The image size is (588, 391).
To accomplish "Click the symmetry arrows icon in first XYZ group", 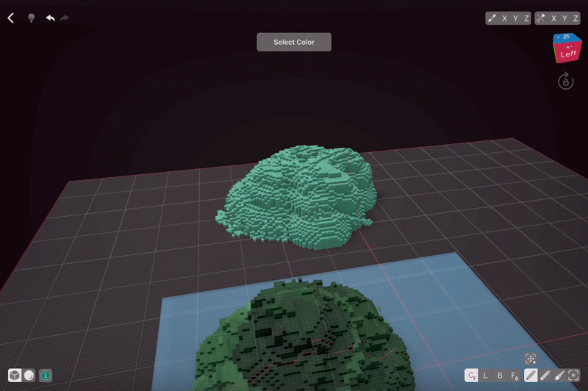I will [492, 18].
